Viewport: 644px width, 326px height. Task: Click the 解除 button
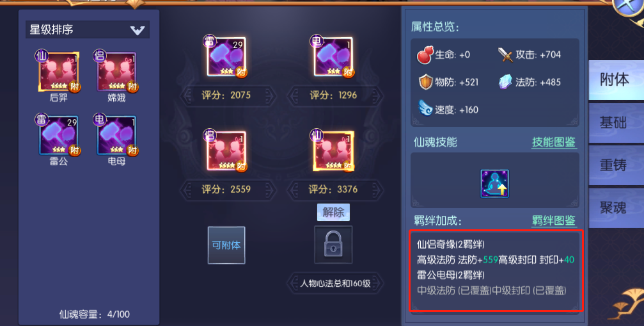pos(333,212)
